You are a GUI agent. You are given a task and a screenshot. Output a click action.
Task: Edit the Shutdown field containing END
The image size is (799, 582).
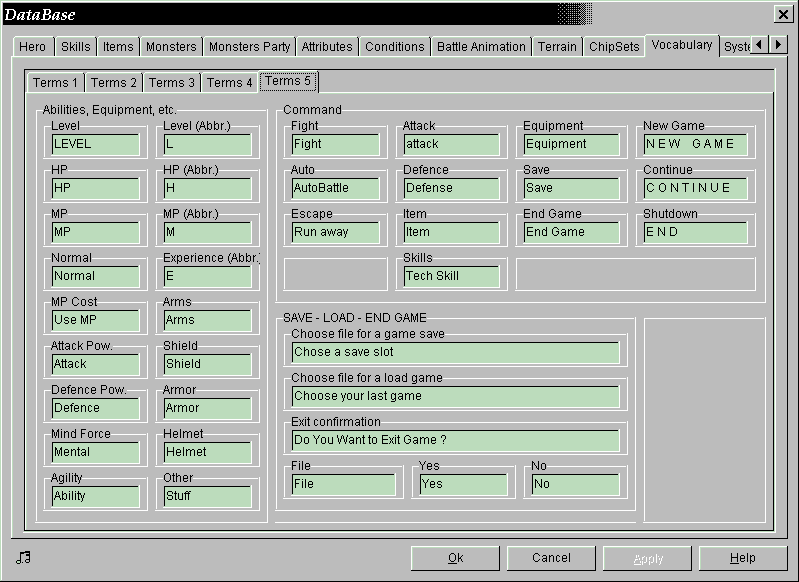coord(696,232)
